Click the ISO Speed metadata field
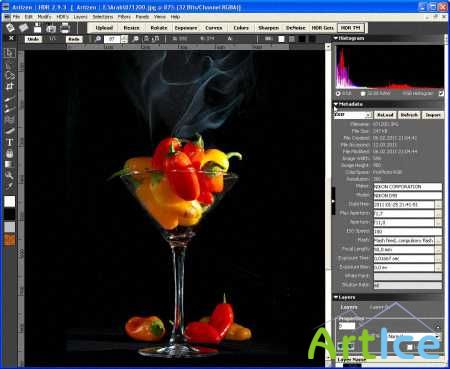Screen dimensions: 450x369 [x=408, y=231]
